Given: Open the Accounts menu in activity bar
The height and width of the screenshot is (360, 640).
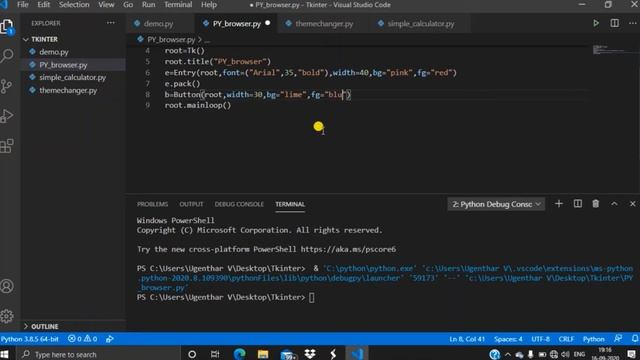Looking at the screenshot, I should click(7, 286).
